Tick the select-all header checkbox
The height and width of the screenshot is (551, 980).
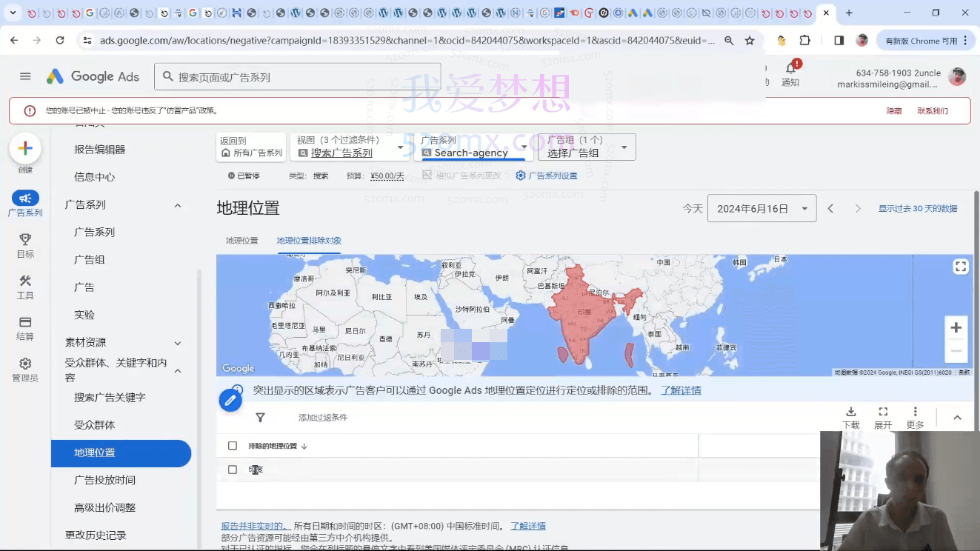[233, 446]
